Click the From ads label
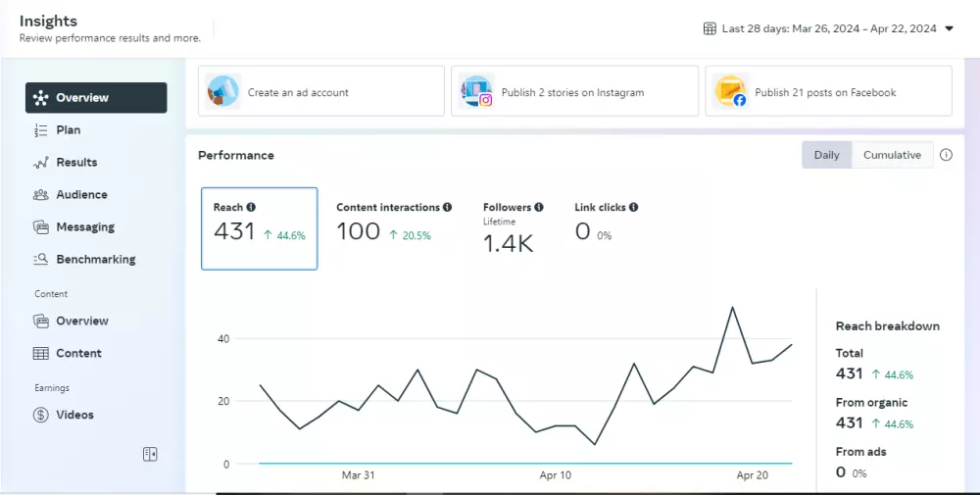Image resolution: width=980 pixels, height=495 pixels. point(860,451)
